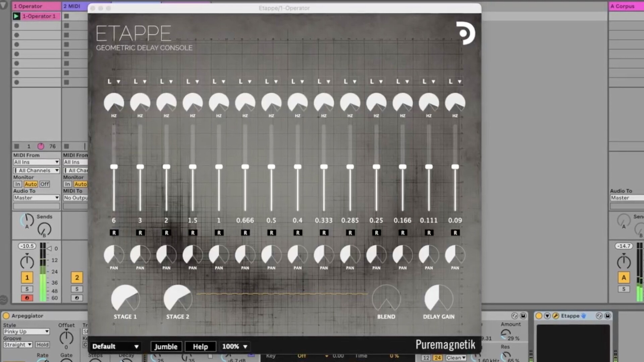Open the L channel dropdown above delay 6
The image size is (644, 362).
coord(114,81)
